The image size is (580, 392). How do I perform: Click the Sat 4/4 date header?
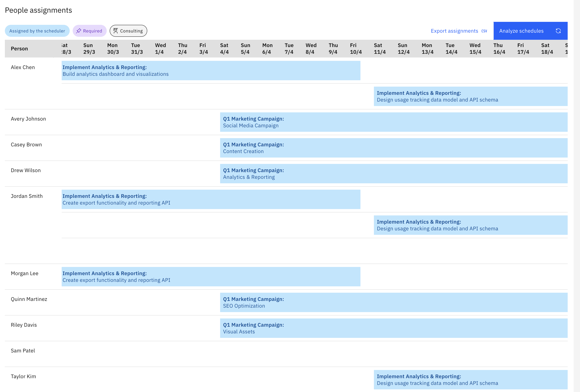click(224, 49)
